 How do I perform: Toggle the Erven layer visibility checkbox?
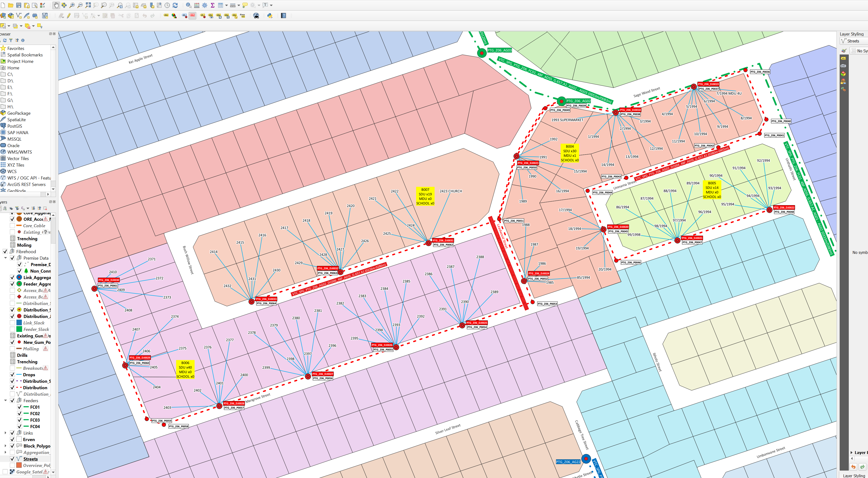(12, 439)
